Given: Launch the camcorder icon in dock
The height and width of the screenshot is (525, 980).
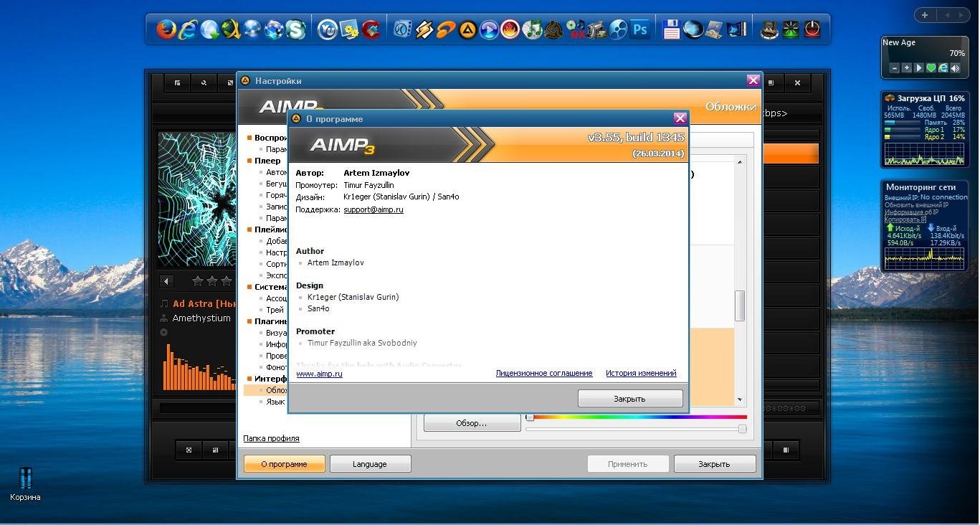Looking at the screenshot, I should coord(596,29).
